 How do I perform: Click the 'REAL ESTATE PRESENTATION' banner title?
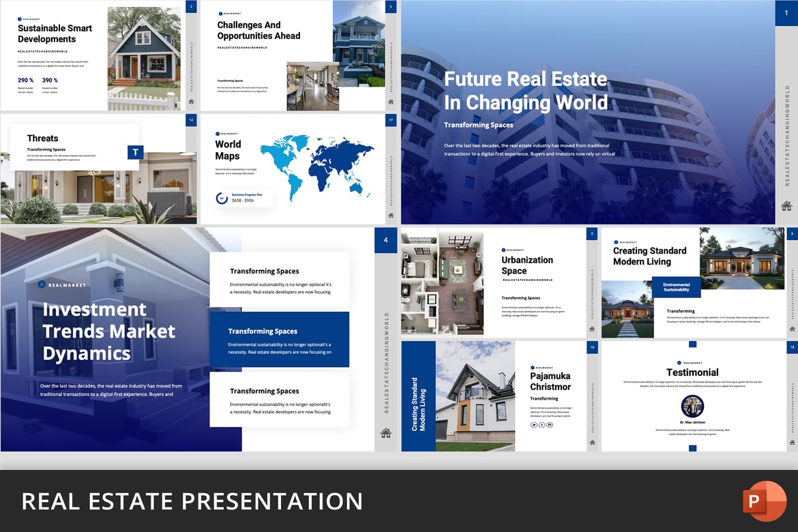[192, 501]
